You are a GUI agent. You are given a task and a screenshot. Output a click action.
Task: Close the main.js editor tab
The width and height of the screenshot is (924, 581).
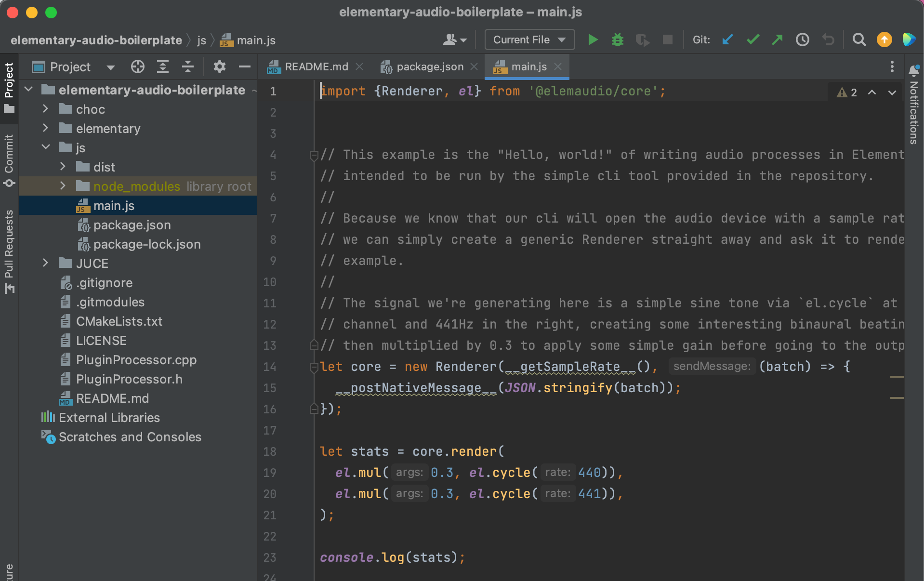(x=558, y=67)
